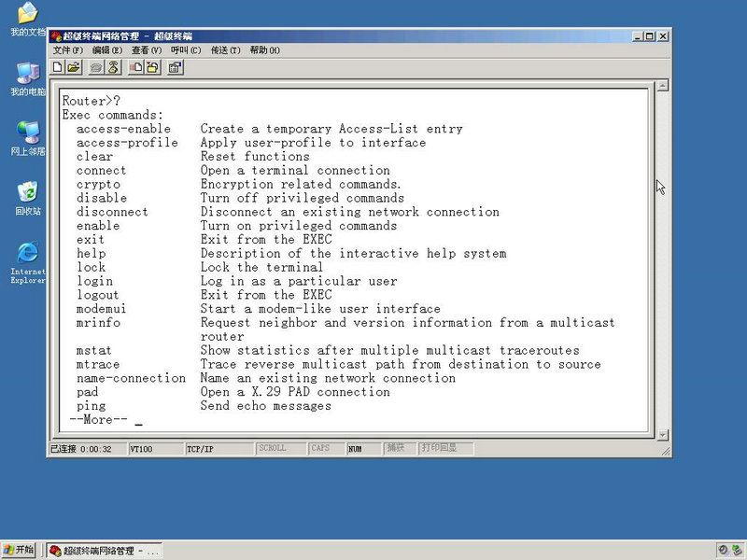Open the 呼叫(C) menu
Image resolution: width=747 pixels, height=560 pixels.
tap(186, 50)
